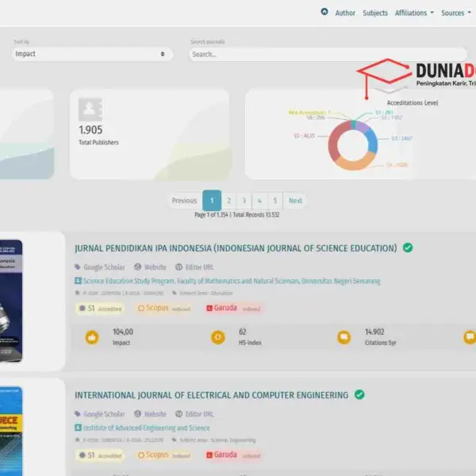
Task: Go to page 4 in pagination
Action: tap(259, 201)
